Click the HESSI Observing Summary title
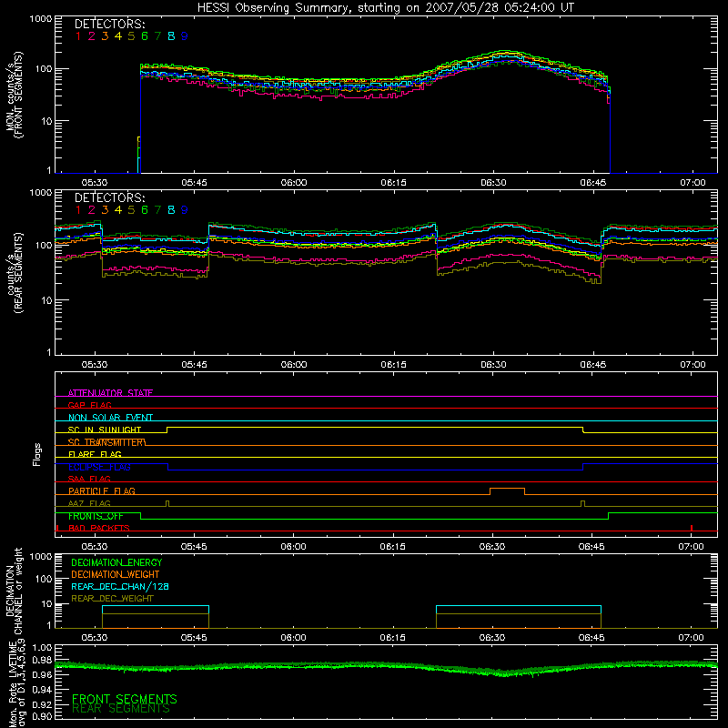The height and width of the screenshot is (728, 728). tap(385, 8)
